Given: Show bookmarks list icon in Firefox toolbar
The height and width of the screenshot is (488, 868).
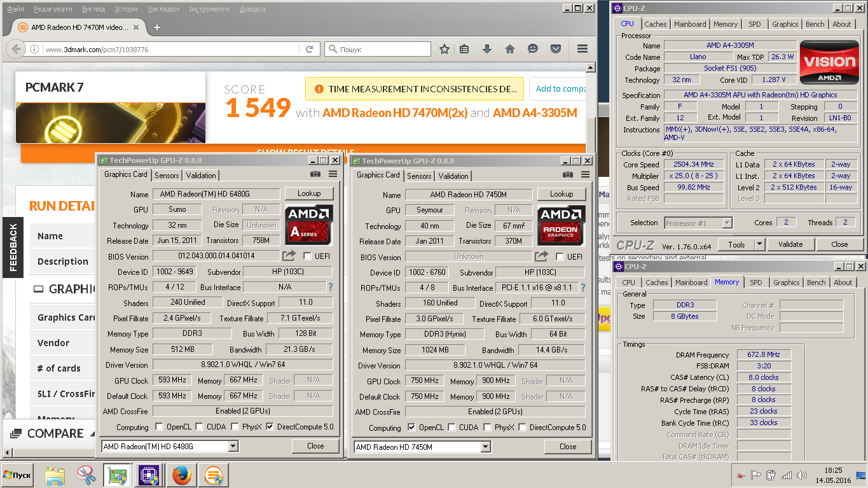Looking at the screenshot, I should (464, 49).
